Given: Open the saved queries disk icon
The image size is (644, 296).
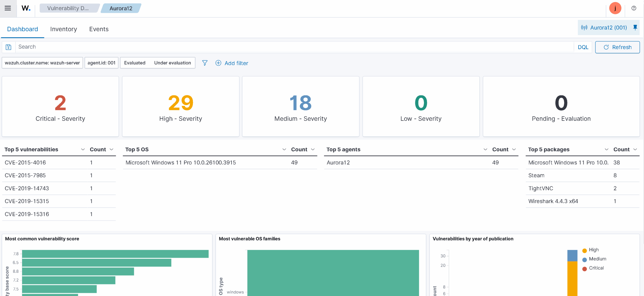Looking at the screenshot, I should tap(9, 47).
